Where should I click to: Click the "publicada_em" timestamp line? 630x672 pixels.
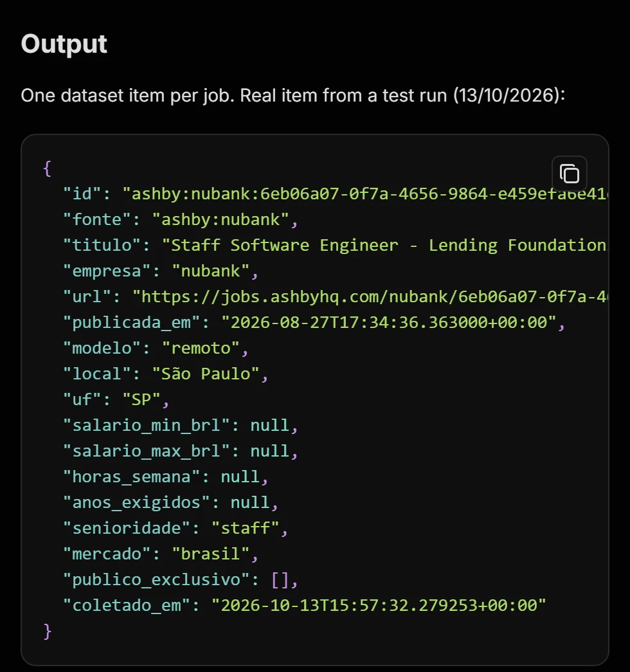(314, 322)
